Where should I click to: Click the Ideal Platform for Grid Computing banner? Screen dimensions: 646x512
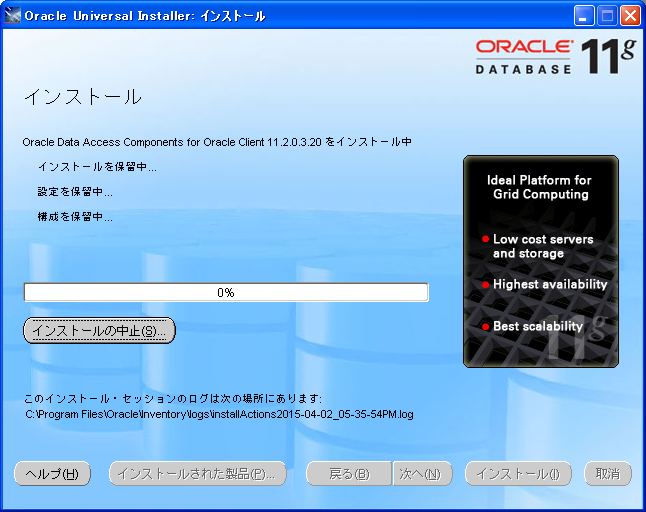(540, 187)
